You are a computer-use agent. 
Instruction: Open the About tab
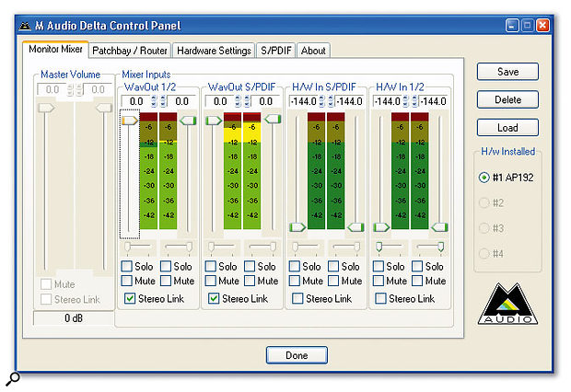pyautogui.click(x=313, y=51)
